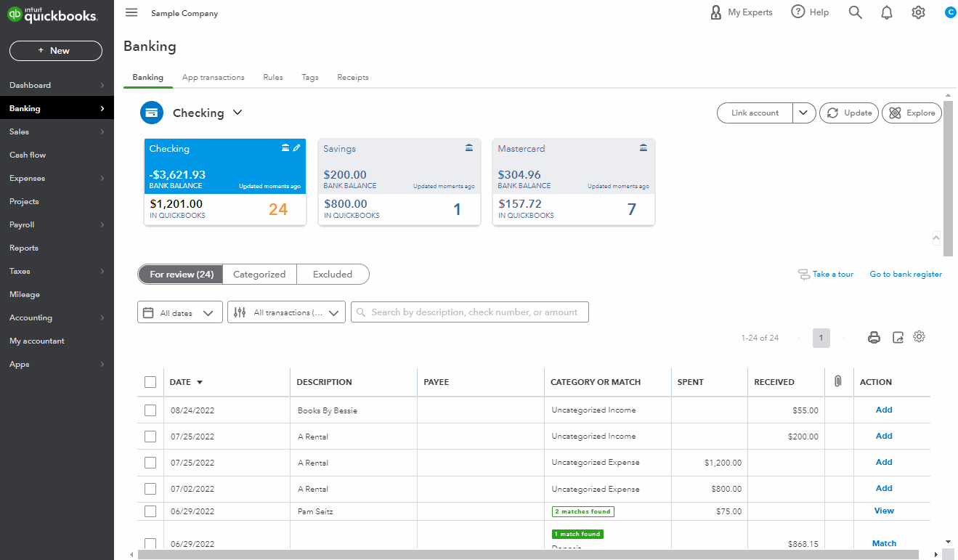Open the Link account dropdown arrow
Image resolution: width=958 pixels, height=560 pixels.
click(803, 113)
